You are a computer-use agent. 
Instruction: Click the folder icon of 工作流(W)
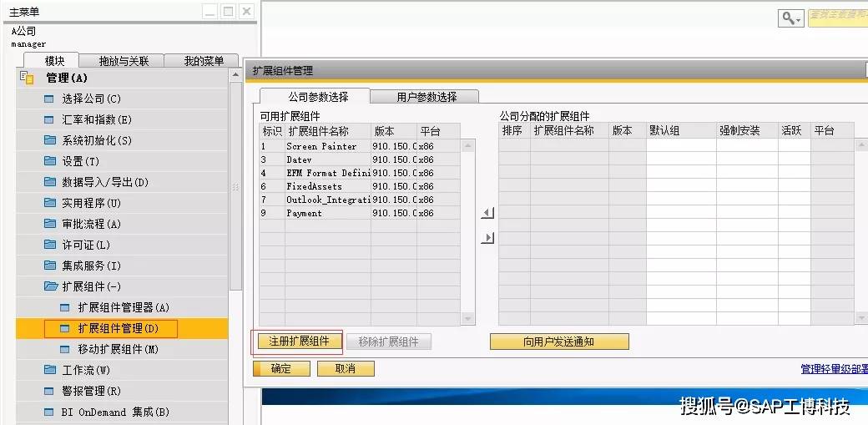pos(50,370)
